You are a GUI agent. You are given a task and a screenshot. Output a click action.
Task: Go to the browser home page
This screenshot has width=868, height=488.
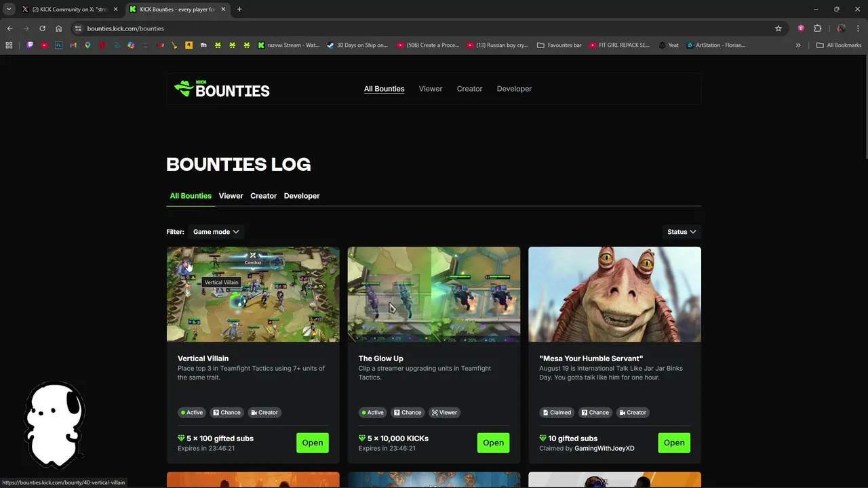58,28
